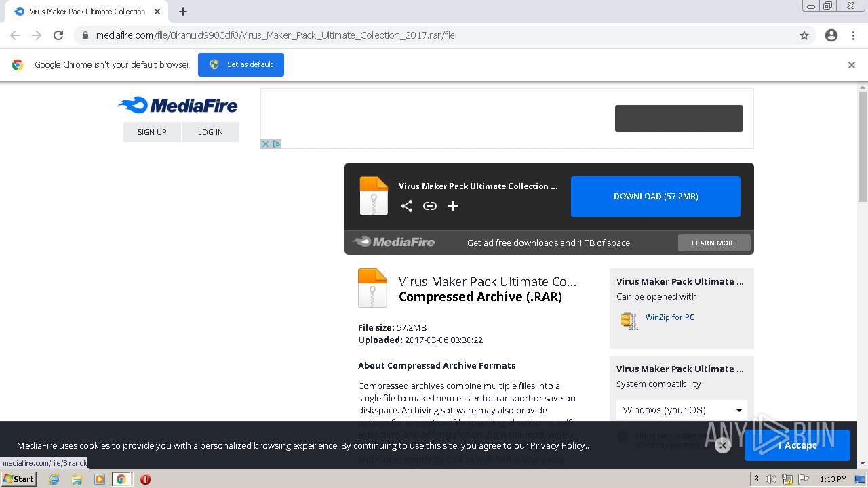The image size is (868, 488).
Task: Open the Windows Start menu
Action: click(x=19, y=479)
